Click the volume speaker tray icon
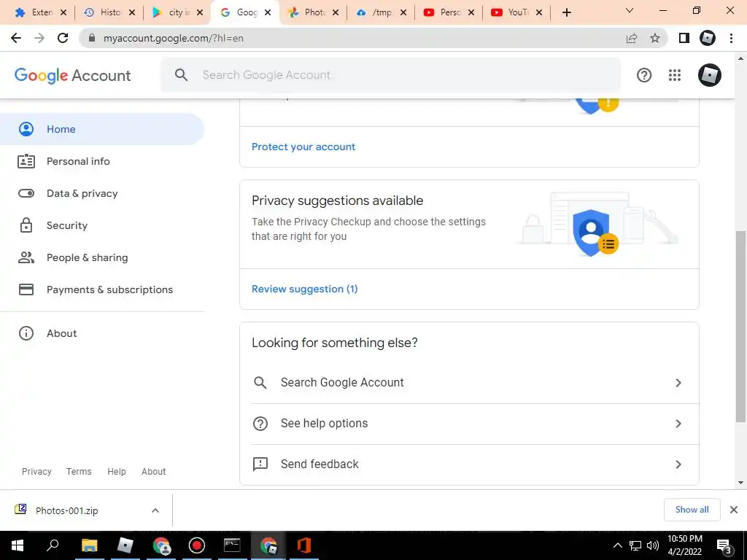747x560 pixels. click(x=653, y=545)
